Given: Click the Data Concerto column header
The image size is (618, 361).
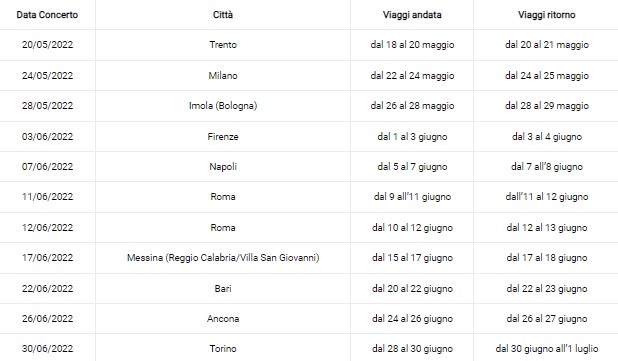Looking at the screenshot, I should (x=47, y=15).
